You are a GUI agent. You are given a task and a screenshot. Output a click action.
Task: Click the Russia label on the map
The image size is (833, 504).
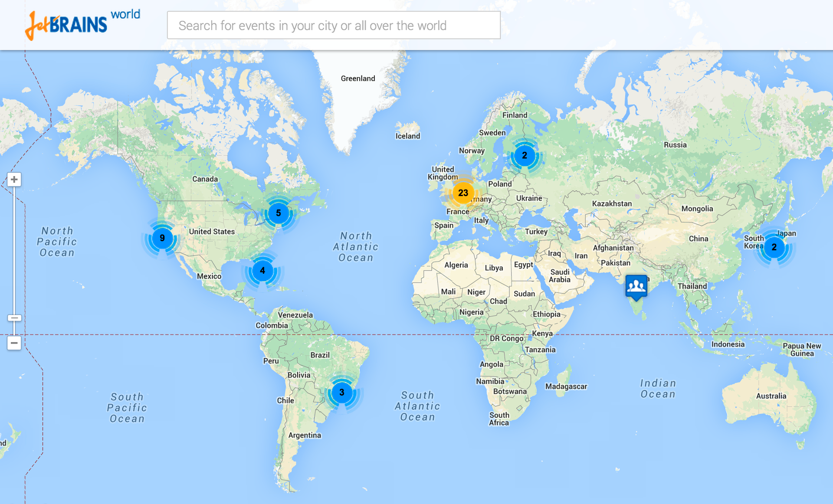tap(675, 145)
